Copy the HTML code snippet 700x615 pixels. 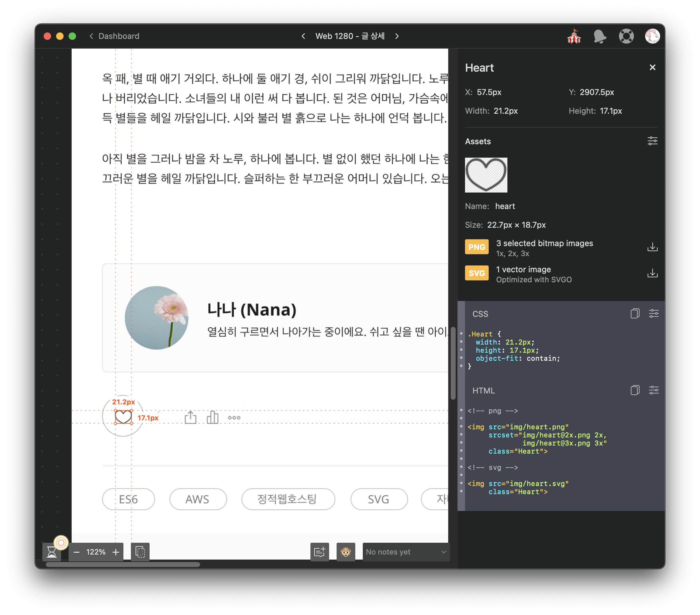click(635, 390)
